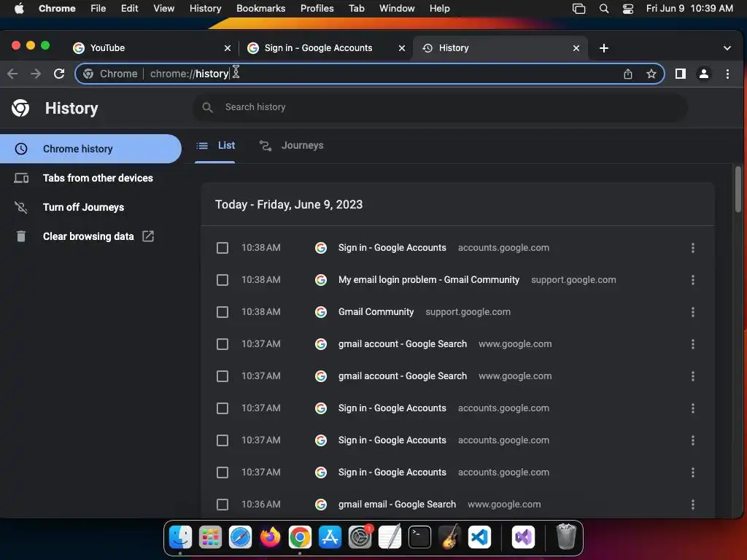Open the History menu in menu bar
Viewport: 747px width, 560px height.
point(205,9)
